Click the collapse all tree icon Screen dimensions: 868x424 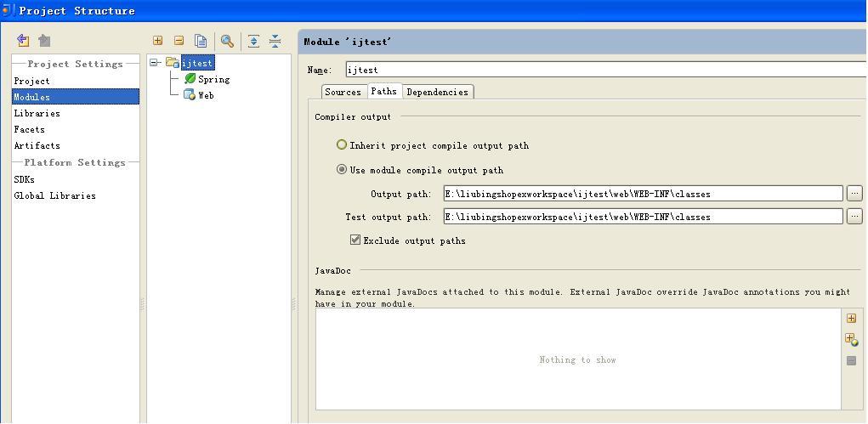point(275,41)
